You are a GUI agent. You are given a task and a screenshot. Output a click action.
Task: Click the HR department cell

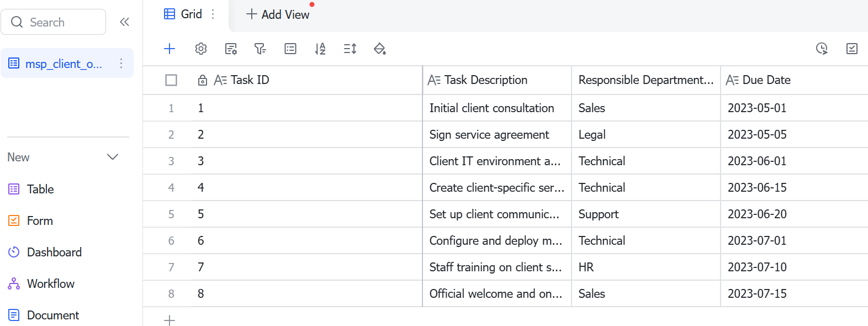(x=646, y=267)
